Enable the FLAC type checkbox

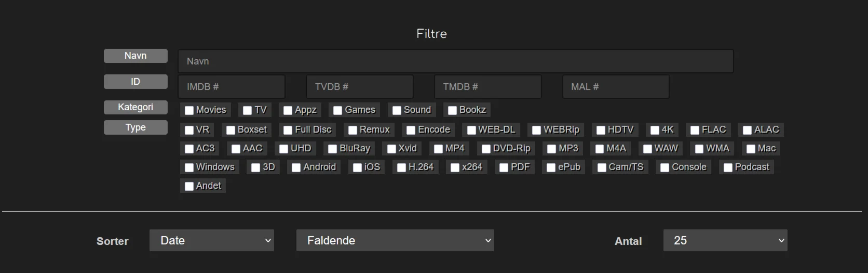click(695, 130)
